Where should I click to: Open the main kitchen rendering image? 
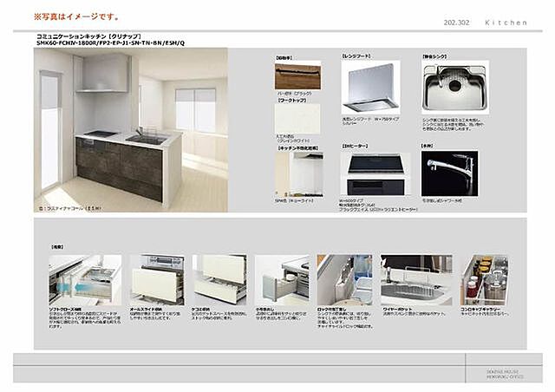tap(130, 129)
